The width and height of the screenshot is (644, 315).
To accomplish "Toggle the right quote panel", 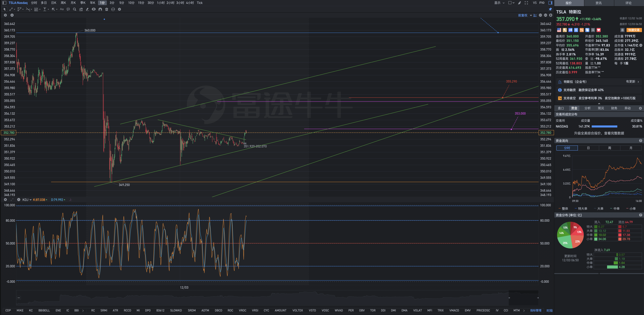I will (550, 3).
